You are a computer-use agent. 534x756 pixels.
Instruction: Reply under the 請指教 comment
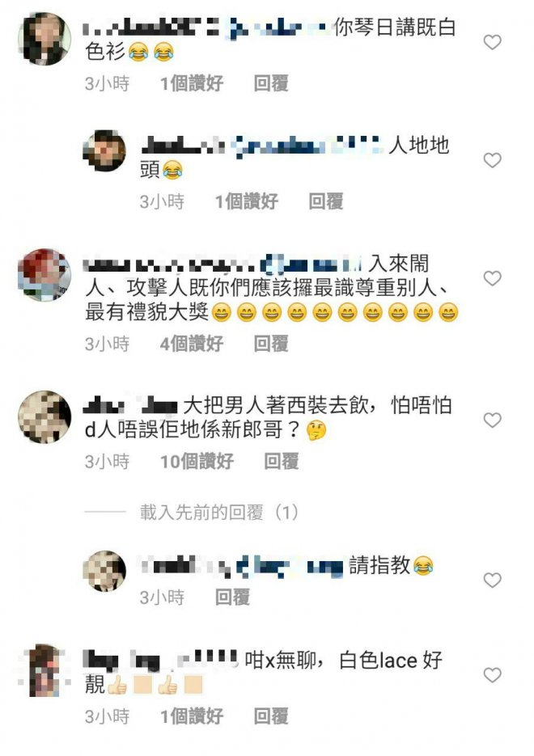[232, 598]
